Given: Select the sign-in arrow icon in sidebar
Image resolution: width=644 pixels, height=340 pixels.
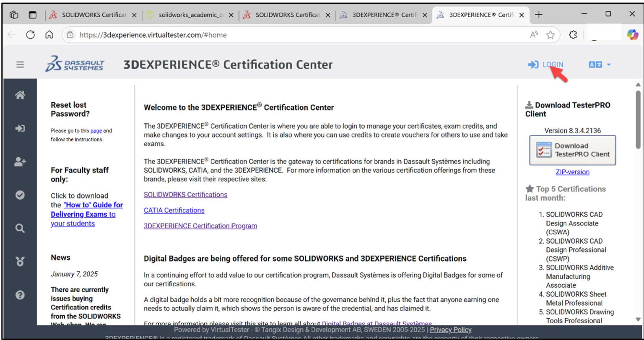Looking at the screenshot, I should click(20, 128).
